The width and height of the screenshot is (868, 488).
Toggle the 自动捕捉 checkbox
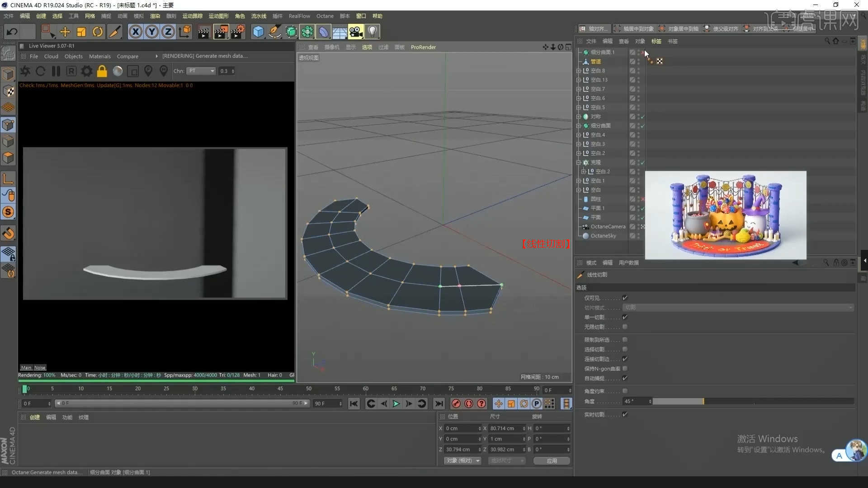coord(625,378)
